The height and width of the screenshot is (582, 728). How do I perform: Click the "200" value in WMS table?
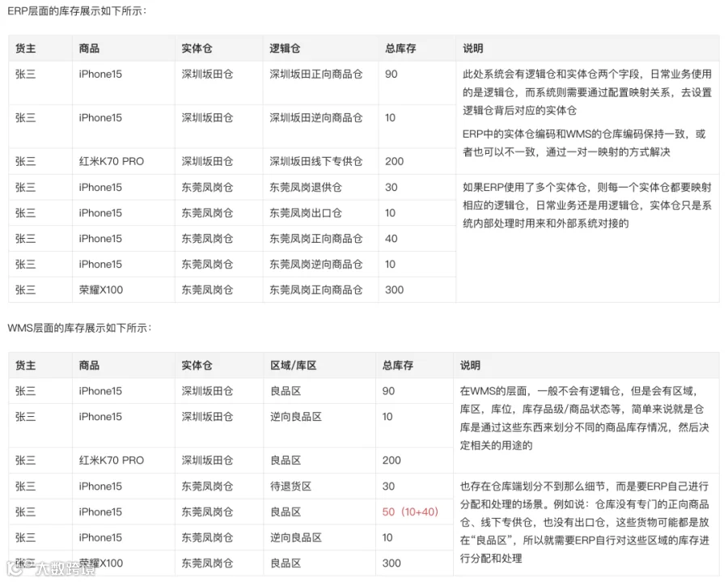392,461
